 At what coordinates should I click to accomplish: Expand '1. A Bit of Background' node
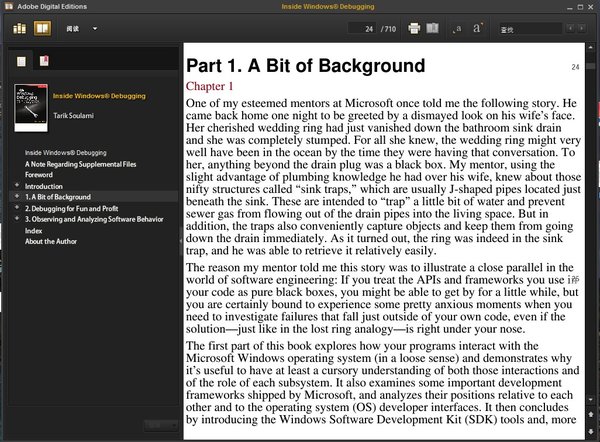coord(17,196)
